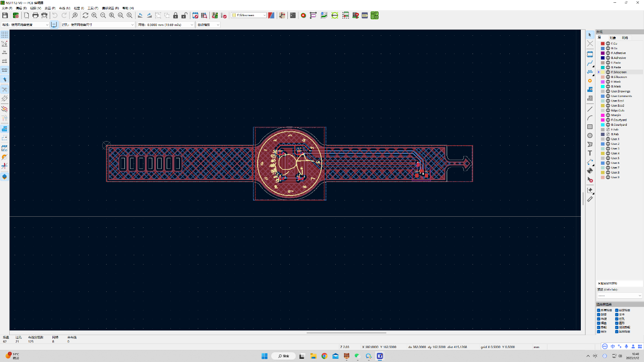The image size is (644, 362).
Task: Show the hidden B.Fab layer
Action: pos(608,134)
